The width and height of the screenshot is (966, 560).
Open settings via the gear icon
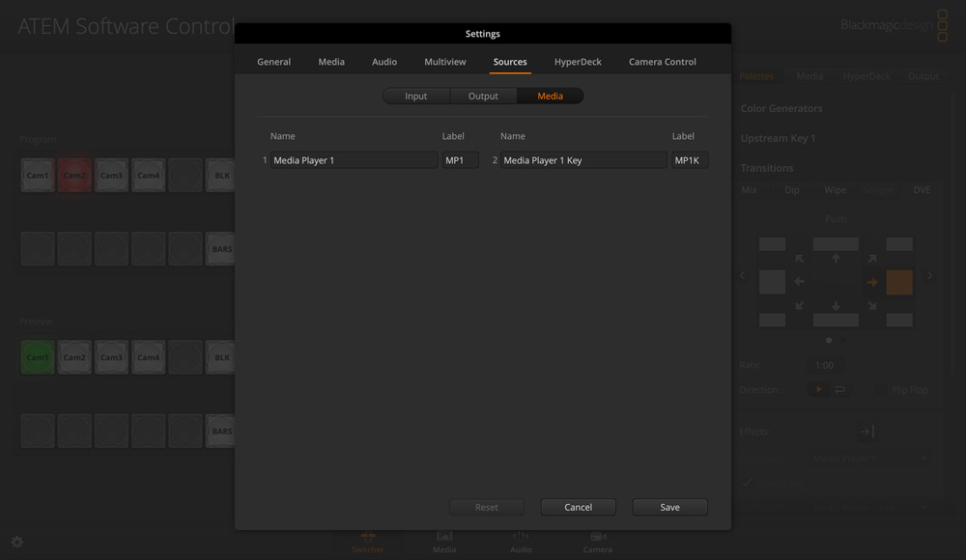tap(17, 542)
